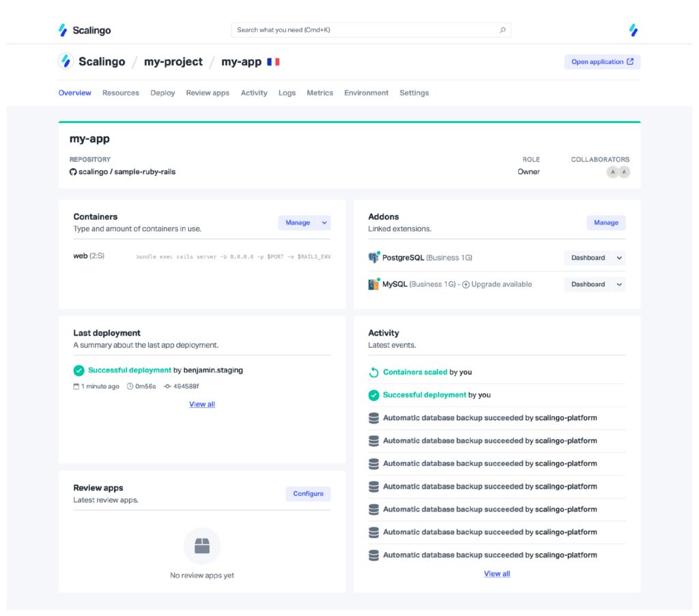Screen dimensions: 699x616
Task: Switch to the Resources tab
Action: [121, 93]
